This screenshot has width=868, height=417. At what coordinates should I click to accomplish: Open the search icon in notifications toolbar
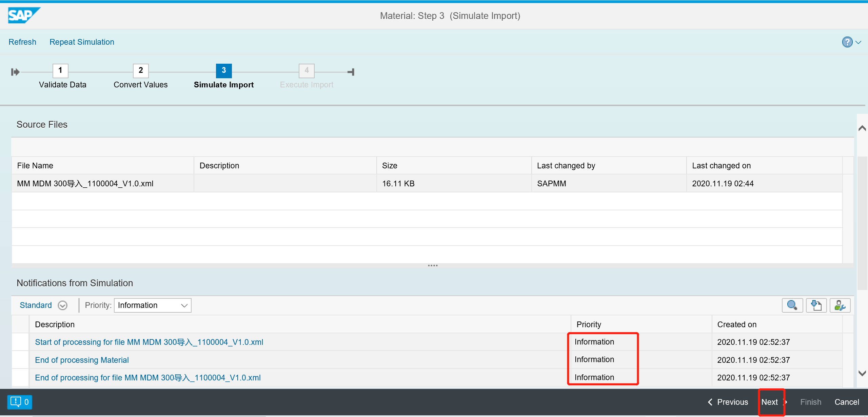coord(792,305)
